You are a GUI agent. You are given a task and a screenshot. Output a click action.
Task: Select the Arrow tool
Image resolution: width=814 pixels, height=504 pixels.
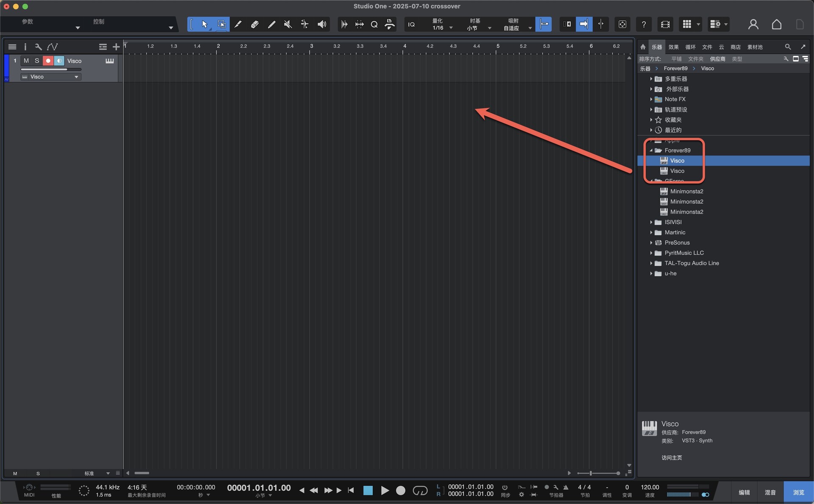[x=205, y=24]
